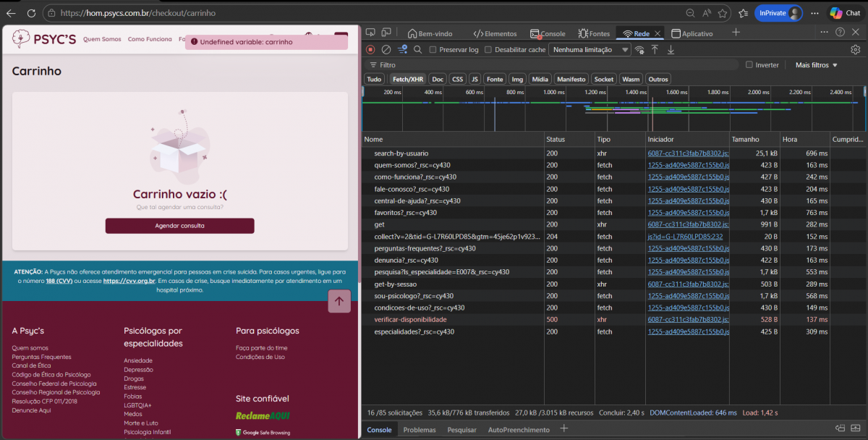The width and height of the screenshot is (868, 440).
Task: Expand the Mais filtros menu
Action: pyautogui.click(x=816, y=65)
